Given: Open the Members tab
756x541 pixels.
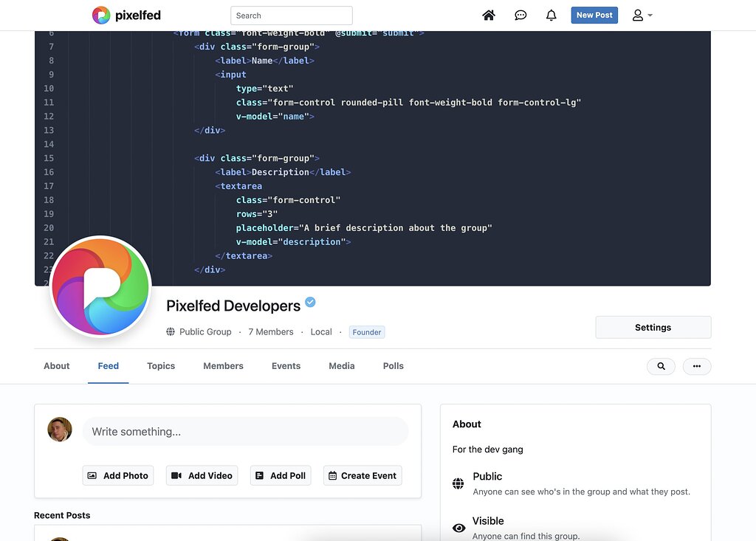Looking at the screenshot, I should click(223, 366).
